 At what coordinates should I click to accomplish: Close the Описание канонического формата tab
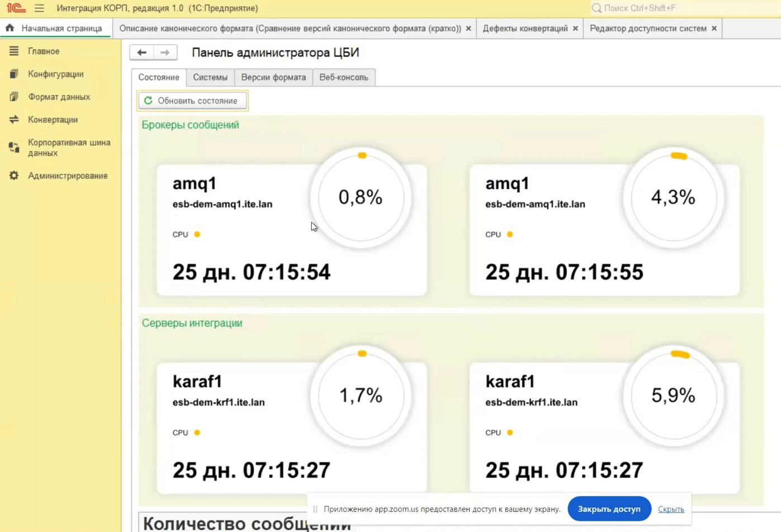(468, 28)
